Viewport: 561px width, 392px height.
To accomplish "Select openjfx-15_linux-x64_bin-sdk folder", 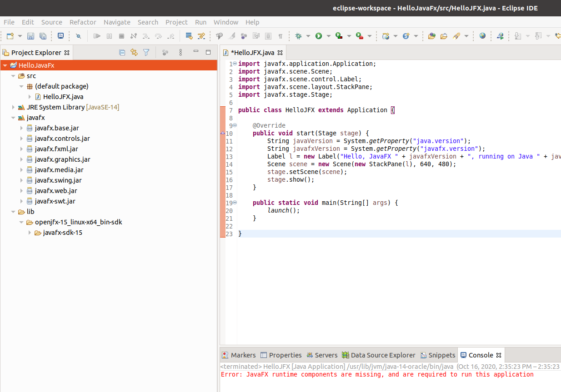I will (x=78, y=222).
